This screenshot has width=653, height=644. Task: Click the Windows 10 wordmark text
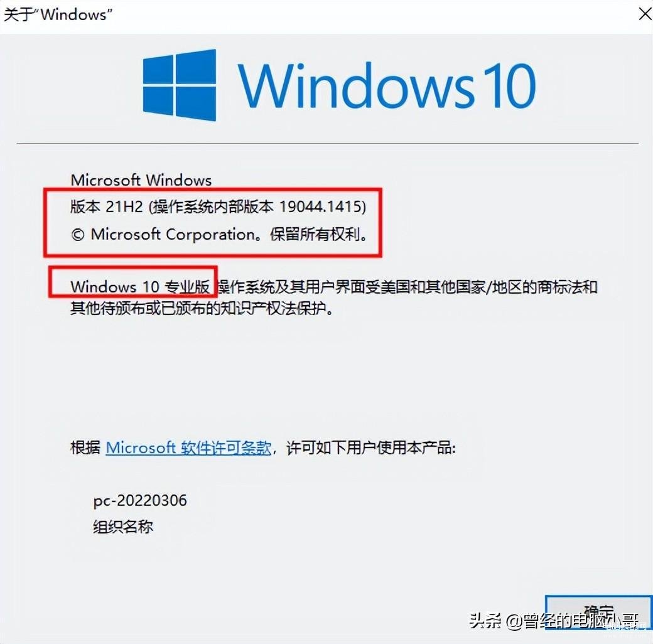pos(387,85)
